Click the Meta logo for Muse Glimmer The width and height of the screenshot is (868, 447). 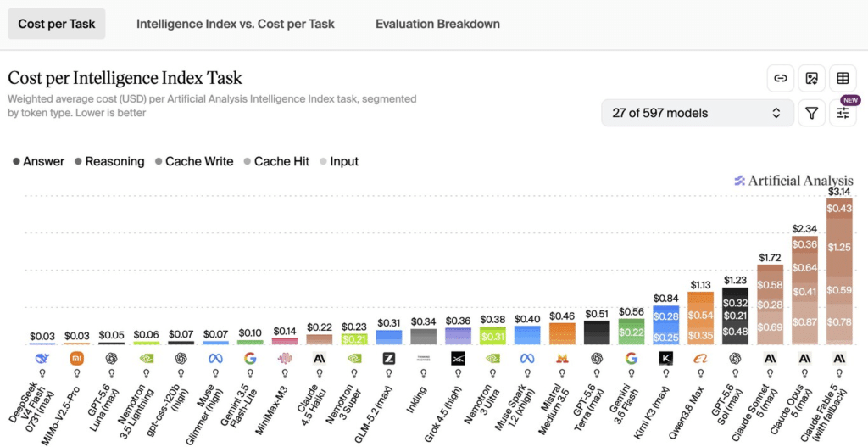pyautogui.click(x=215, y=359)
